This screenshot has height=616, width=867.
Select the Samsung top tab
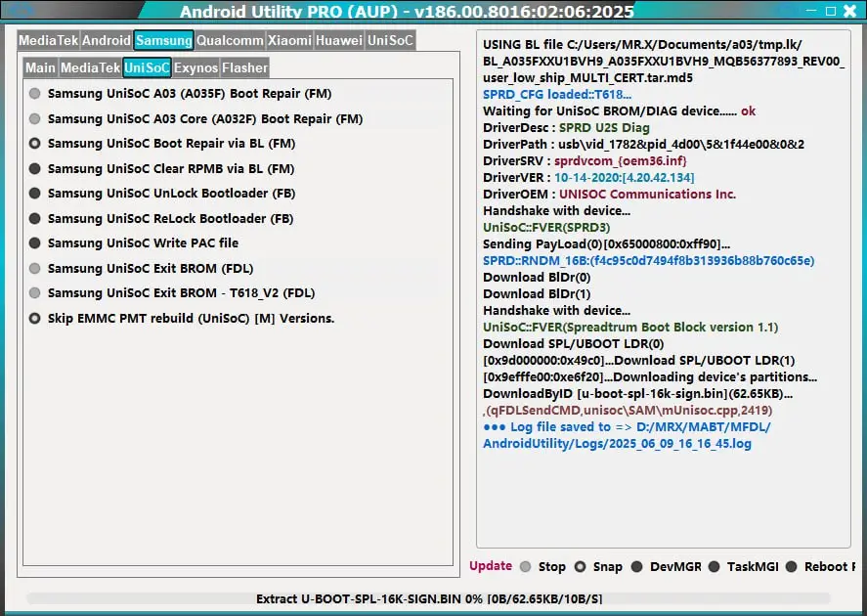(x=163, y=40)
